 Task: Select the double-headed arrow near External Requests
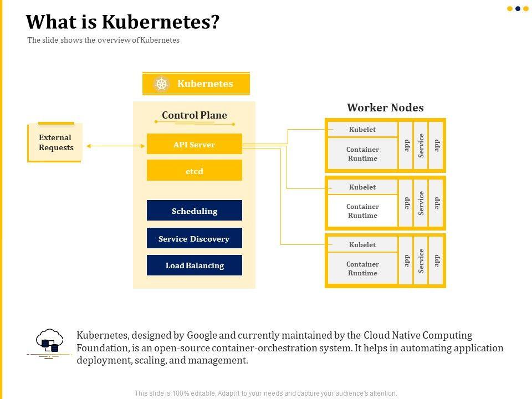(x=115, y=146)
